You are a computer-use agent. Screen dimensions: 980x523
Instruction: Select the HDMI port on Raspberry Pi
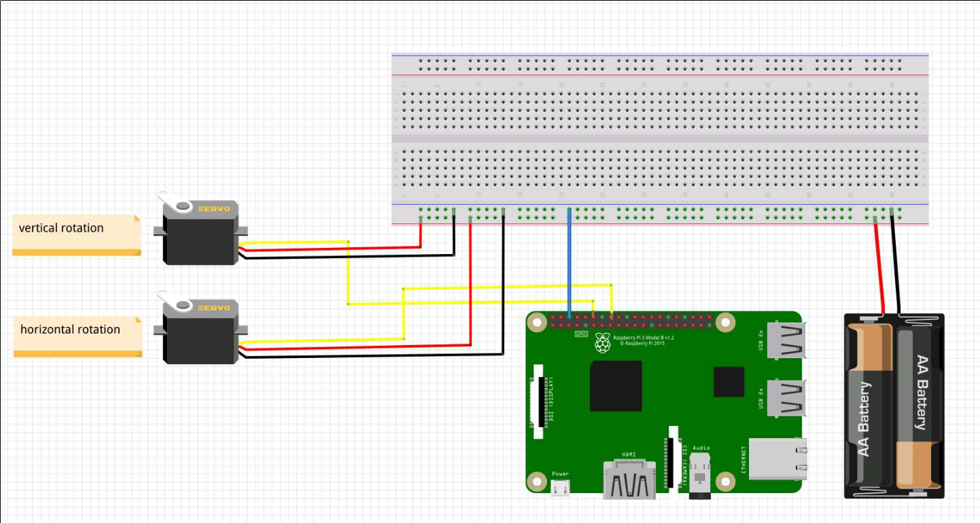pyautogui.click(x=630, y=480)
